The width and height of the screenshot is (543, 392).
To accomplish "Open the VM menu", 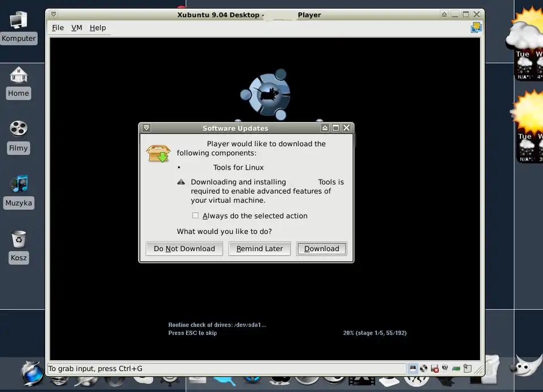I will point(77,28).
